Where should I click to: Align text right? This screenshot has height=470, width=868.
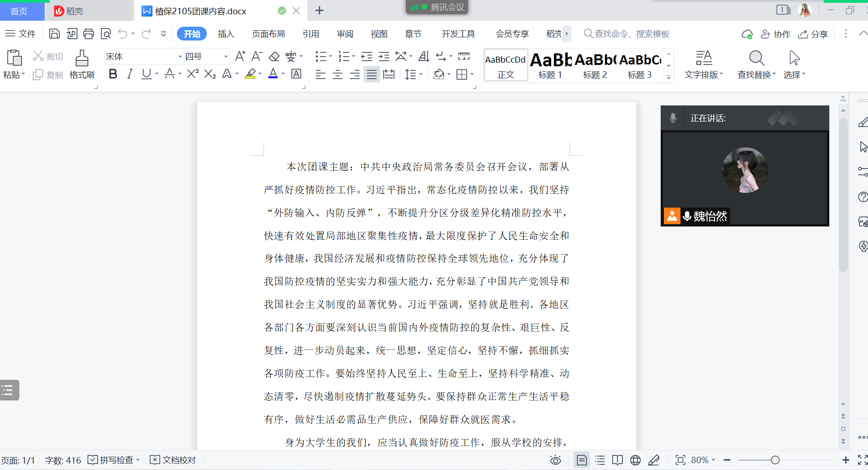pyautogui.click(x=355, y=74)
